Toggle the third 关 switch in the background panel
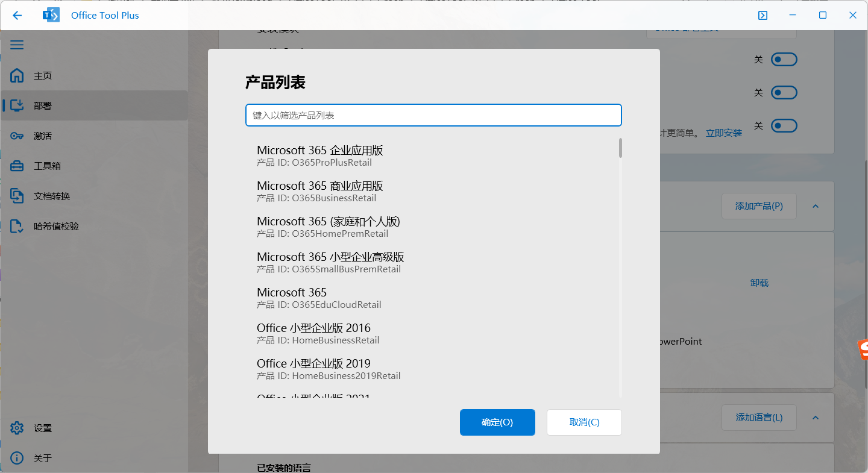Viewport: 868px width, 473px height. pos(784,126)
